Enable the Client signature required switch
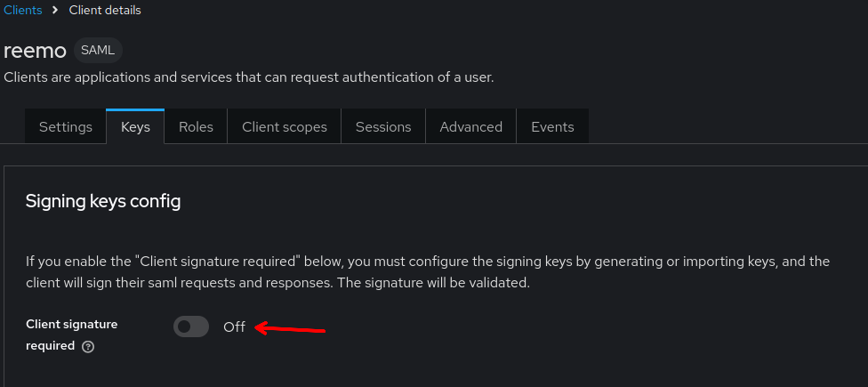Viewport: 868px width, 387px height. pos(191,327)
